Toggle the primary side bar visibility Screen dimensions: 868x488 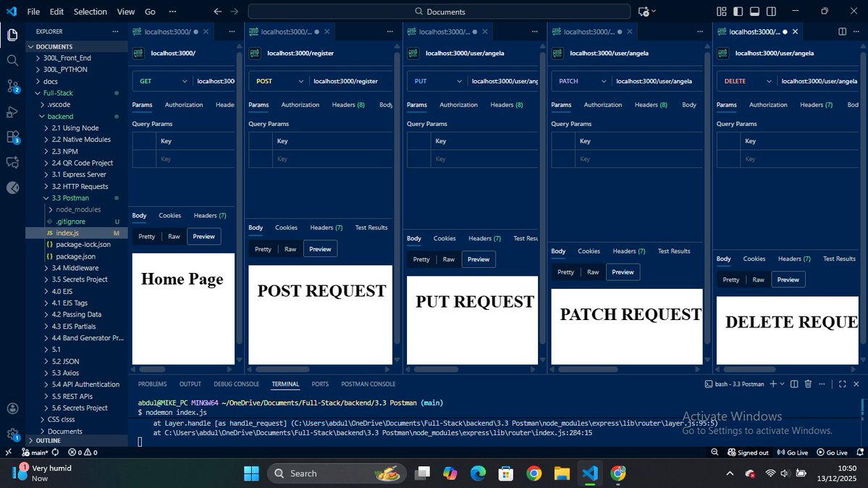click(x=738, y=11)
